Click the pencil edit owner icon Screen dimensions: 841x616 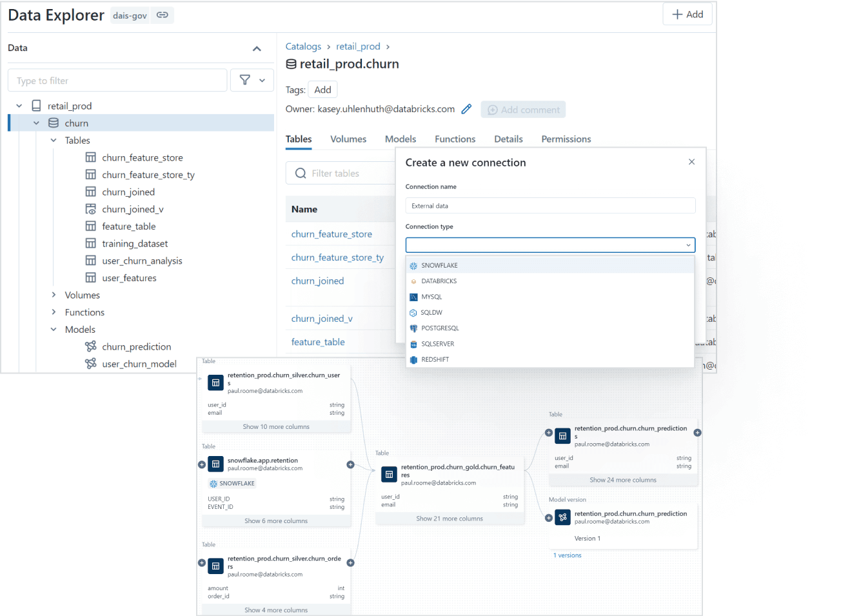pyautogui.click(x=466, y=109)
